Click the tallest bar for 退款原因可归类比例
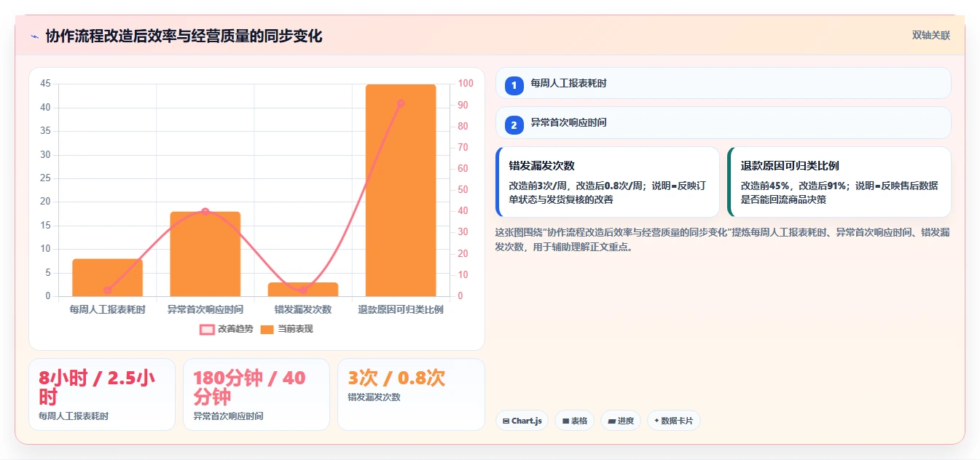Viewport: 980px width, 460px height. 401,190
